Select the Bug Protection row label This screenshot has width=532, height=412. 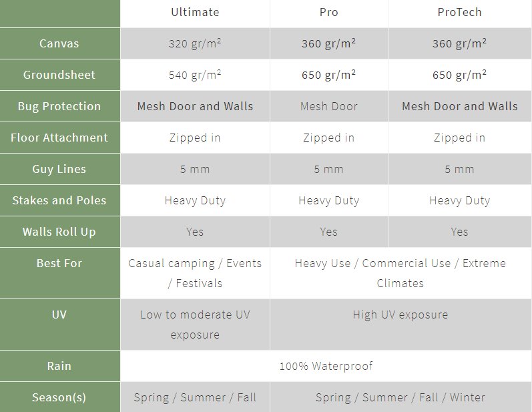point(59,106)
